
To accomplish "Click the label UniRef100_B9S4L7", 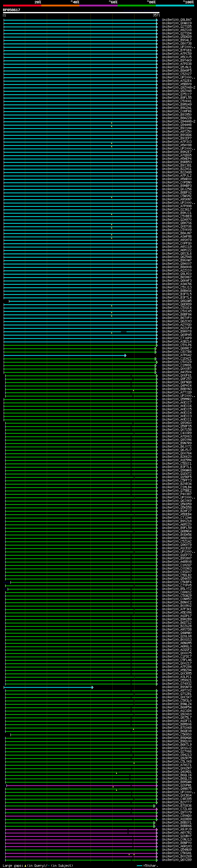I will 177,40.
